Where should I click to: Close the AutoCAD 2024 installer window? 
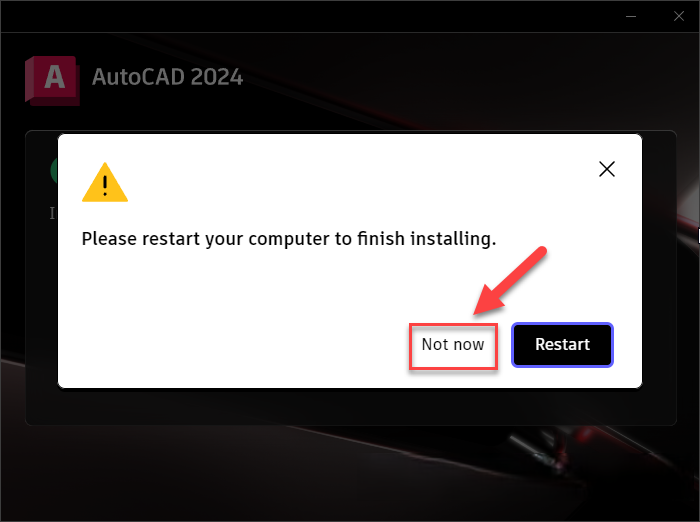click(679, 17)
